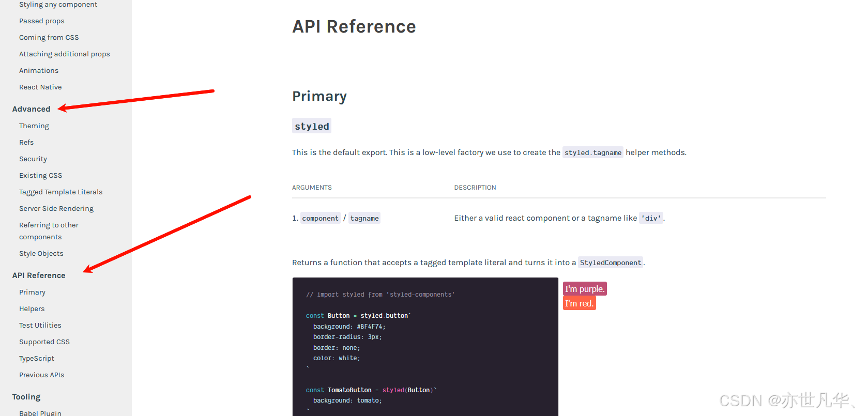This screenshot has height=416, width=868.
Task: Select the Babel Plugin link
Action: (40, 413)
